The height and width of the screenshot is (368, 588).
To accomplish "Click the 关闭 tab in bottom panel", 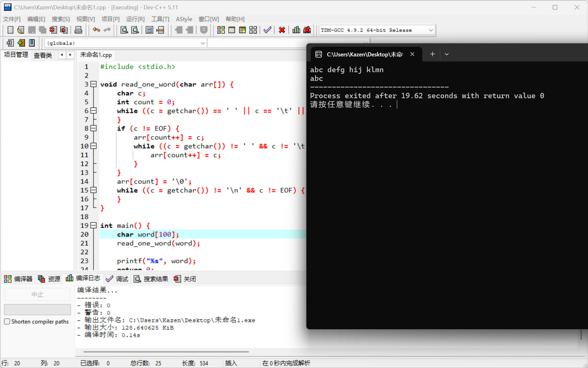I will 185,279.
